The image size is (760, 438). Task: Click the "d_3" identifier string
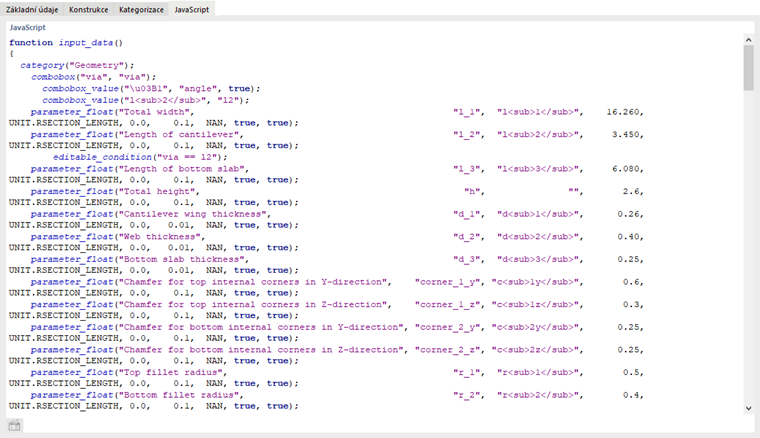(x=467, y=259)
